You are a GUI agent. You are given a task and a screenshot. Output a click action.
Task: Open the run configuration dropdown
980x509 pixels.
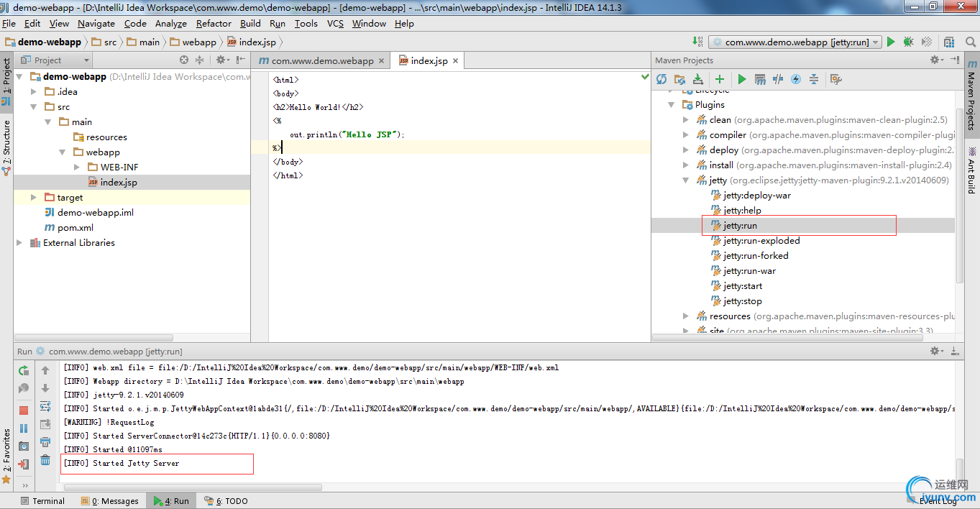(x=795, y=42)
